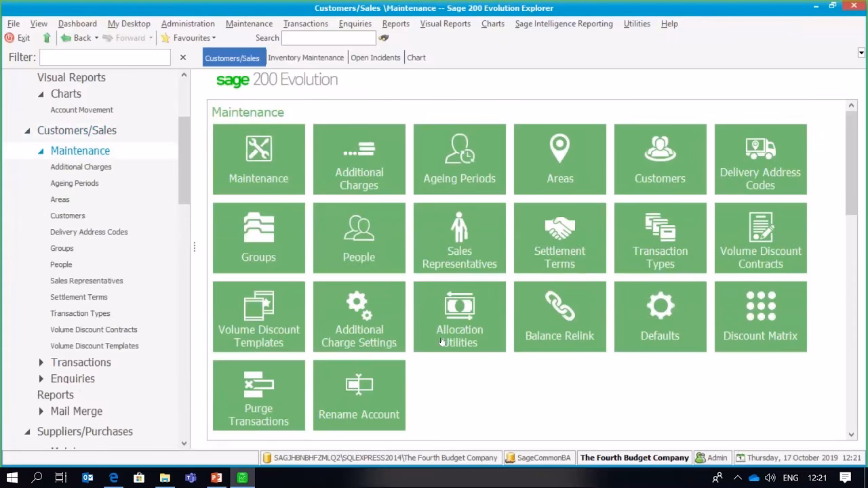Viewport: 868px width, 488px height.
Task: Open the Favourites dropdown
Action: [190, 38]
